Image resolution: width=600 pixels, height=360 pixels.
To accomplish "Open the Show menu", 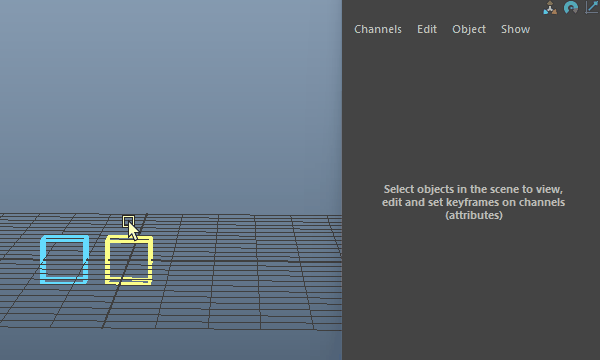I will coord(515,29).
